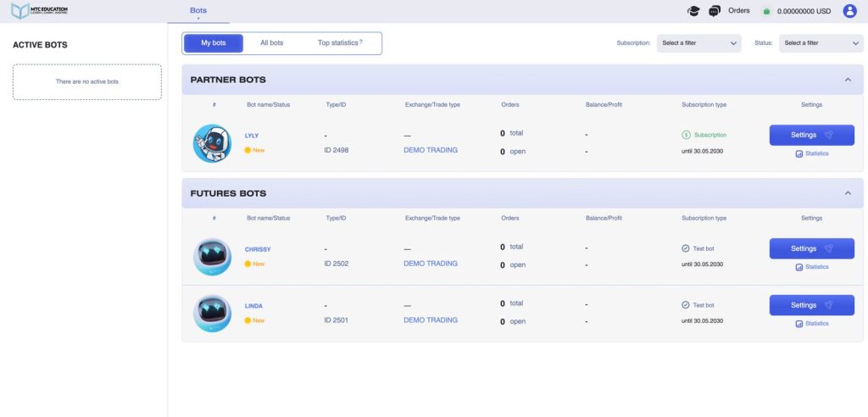Open Statistics for LYLY bot

click(x=812, y=153)
